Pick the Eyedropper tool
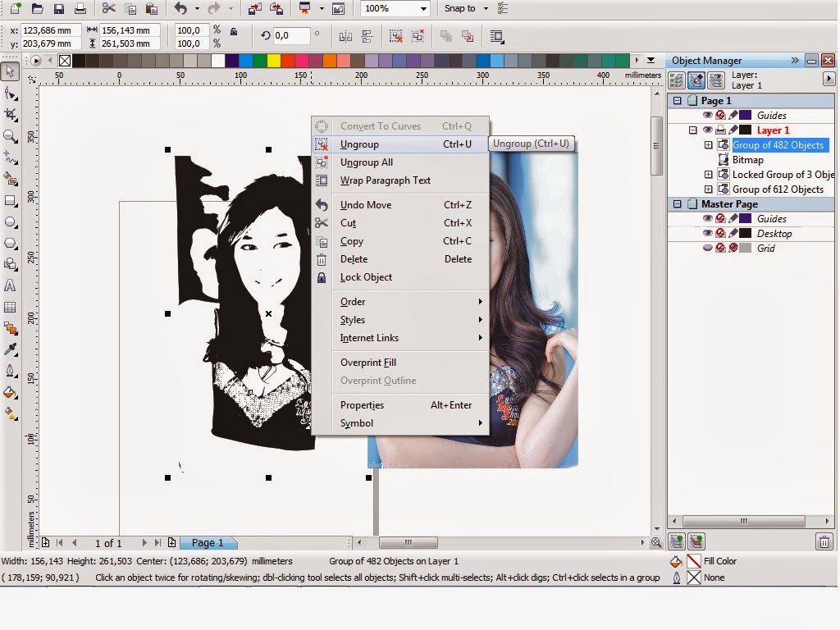The width and height of the screenshot is (840, 630). (11, 348)
